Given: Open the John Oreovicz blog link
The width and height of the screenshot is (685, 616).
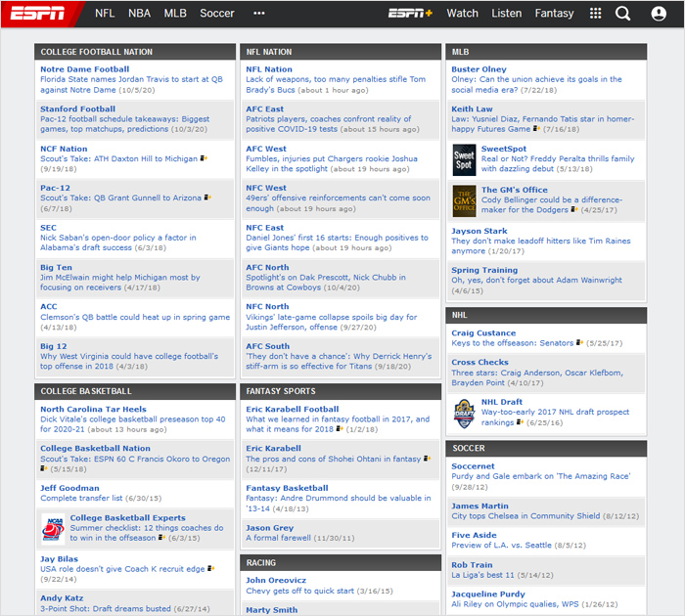Looking at the screenshot, I should tap(276, 580).
